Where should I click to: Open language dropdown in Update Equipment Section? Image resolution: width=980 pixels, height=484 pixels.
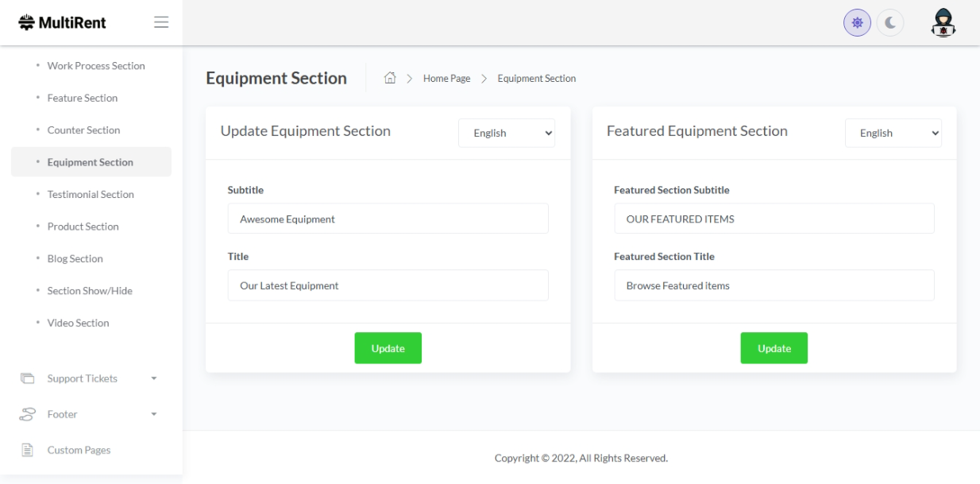[507, 133]
